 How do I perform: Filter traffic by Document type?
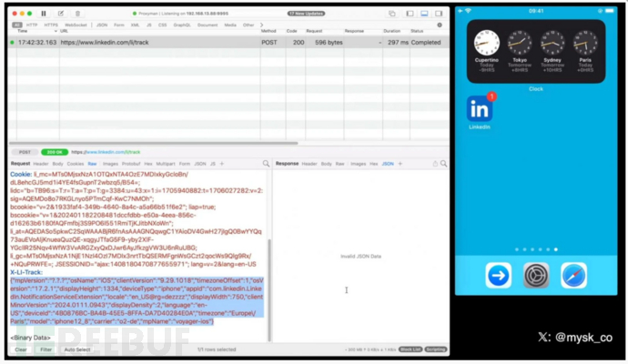point(208,25)
